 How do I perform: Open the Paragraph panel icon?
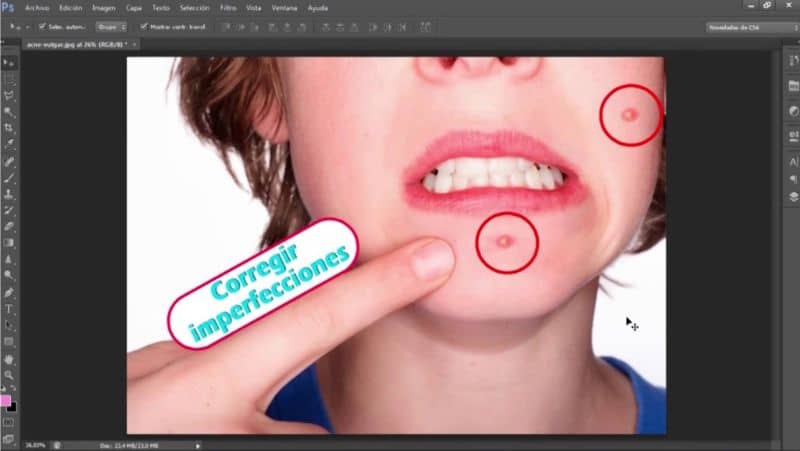coord(793,179)
